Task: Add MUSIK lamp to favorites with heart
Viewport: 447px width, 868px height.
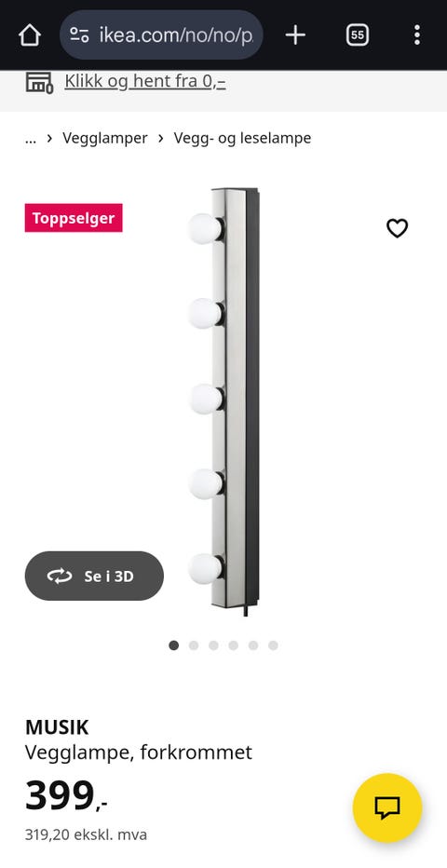Action: 397,228
